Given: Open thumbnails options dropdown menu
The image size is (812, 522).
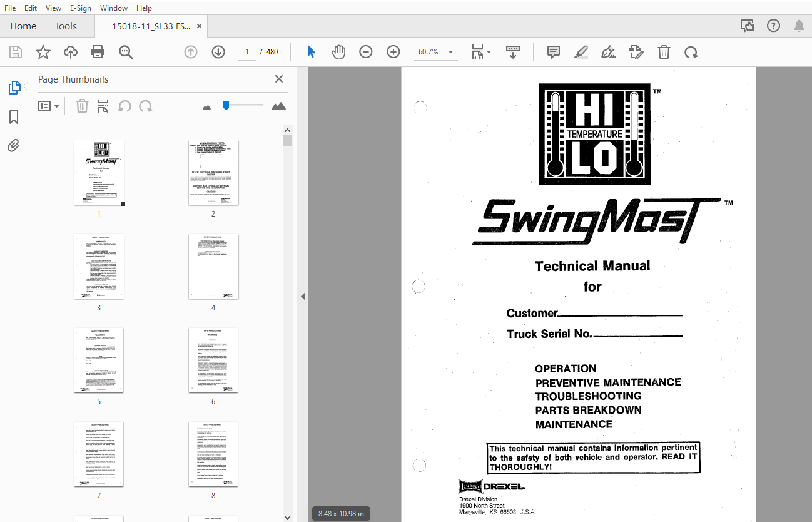Looking at the screenshot, I should coord(49,106).
